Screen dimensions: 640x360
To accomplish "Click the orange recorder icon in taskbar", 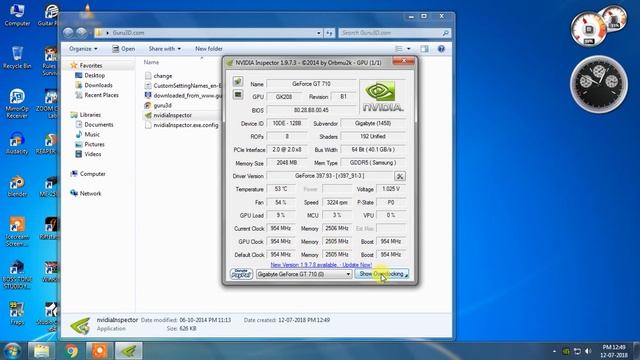I will (100, 351).
